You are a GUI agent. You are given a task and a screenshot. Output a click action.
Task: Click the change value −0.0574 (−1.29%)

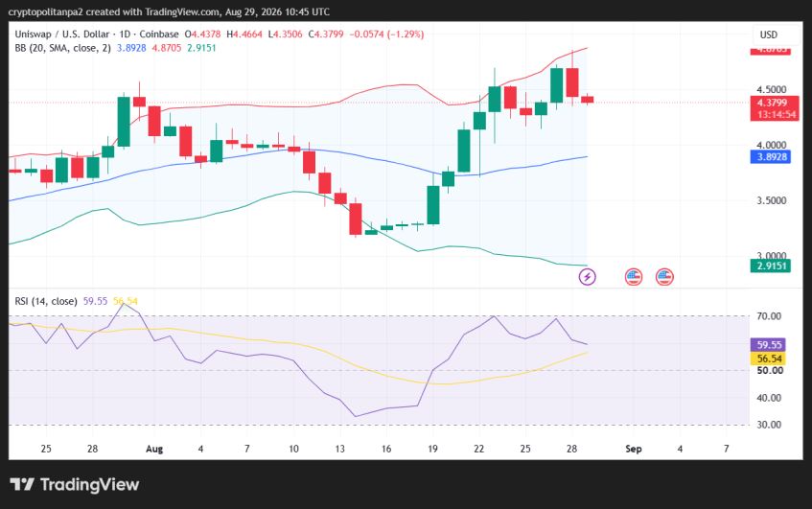pyautogui.click(x=387, y=35)
